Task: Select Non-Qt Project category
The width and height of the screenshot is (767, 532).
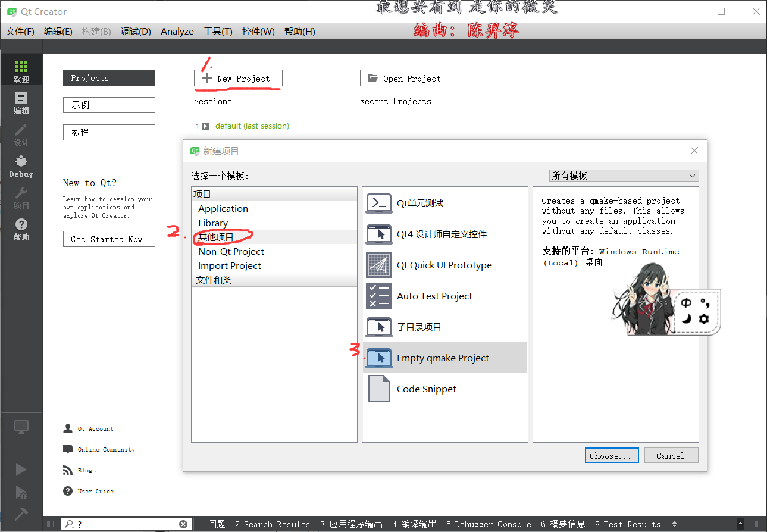Action: click(274, 251)
